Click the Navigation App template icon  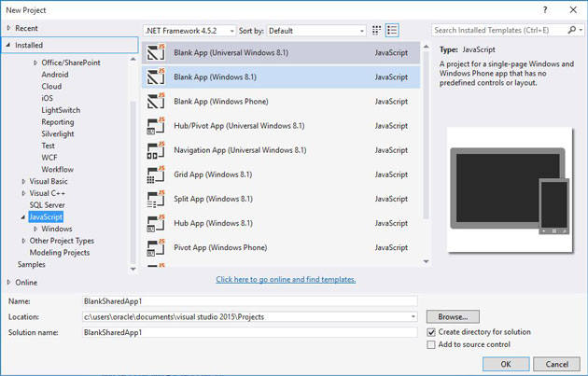[156, 150]
